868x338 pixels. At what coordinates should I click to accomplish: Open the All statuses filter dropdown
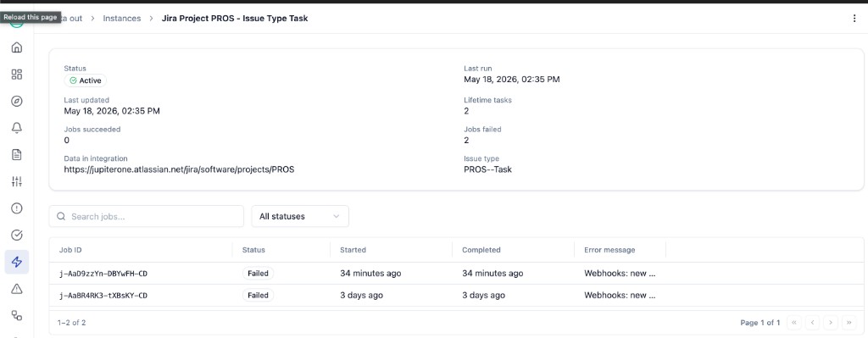click(x=300, y=216)
